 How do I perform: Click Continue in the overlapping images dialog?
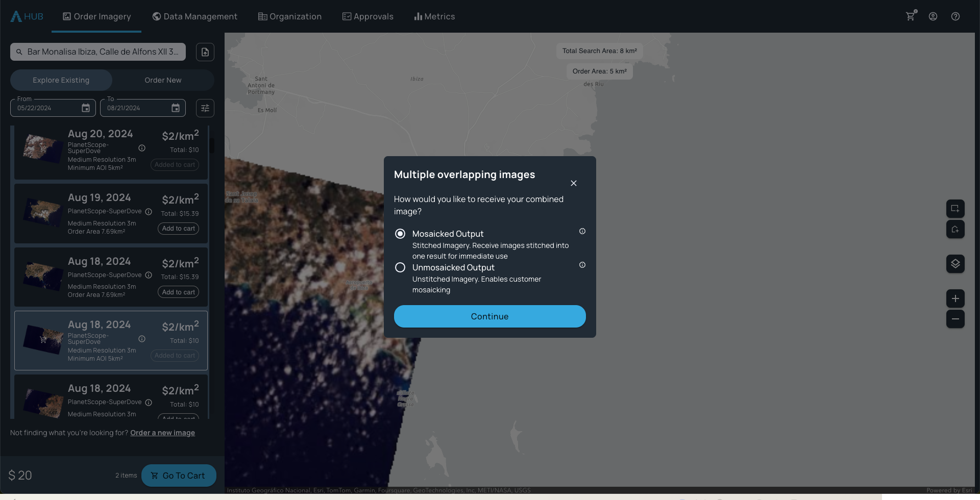click(x=489, y=316)
